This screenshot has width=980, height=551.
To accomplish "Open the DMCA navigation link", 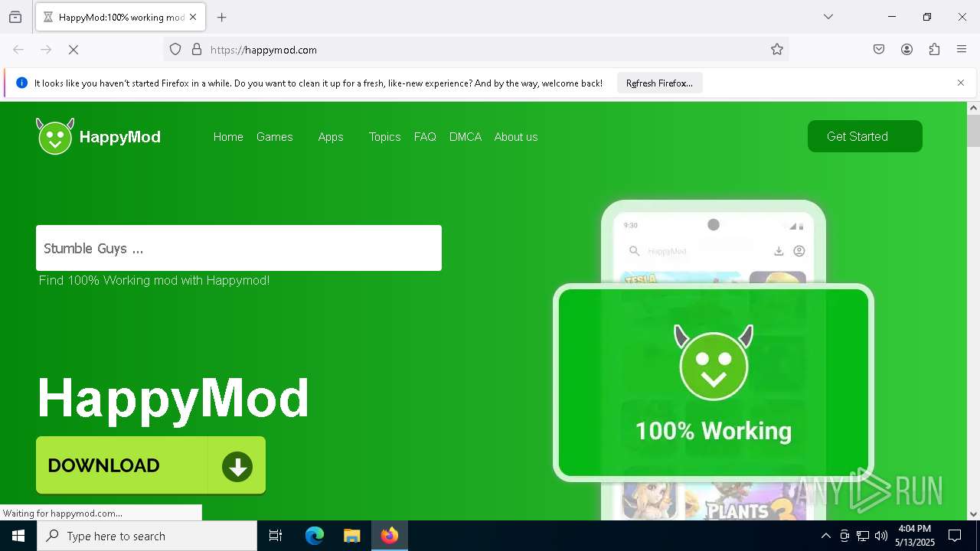I will pyautogui.click(x=465, y=137).
